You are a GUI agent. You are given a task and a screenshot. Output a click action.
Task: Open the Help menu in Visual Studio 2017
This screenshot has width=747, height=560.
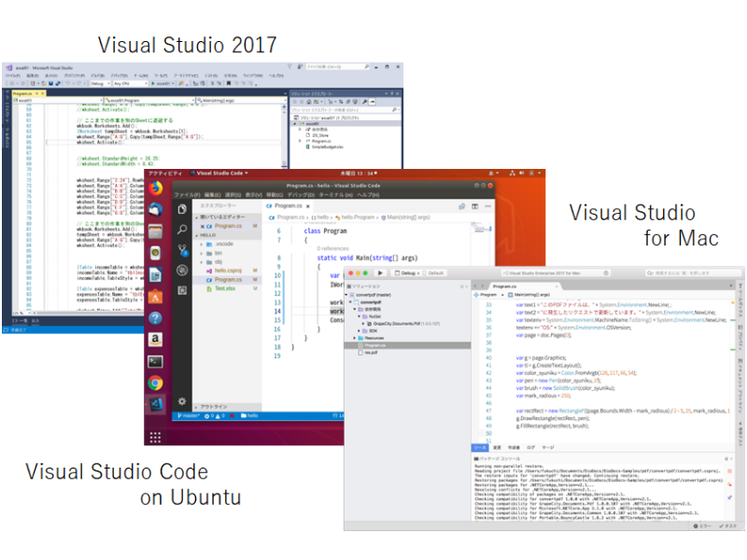point(276,76)
